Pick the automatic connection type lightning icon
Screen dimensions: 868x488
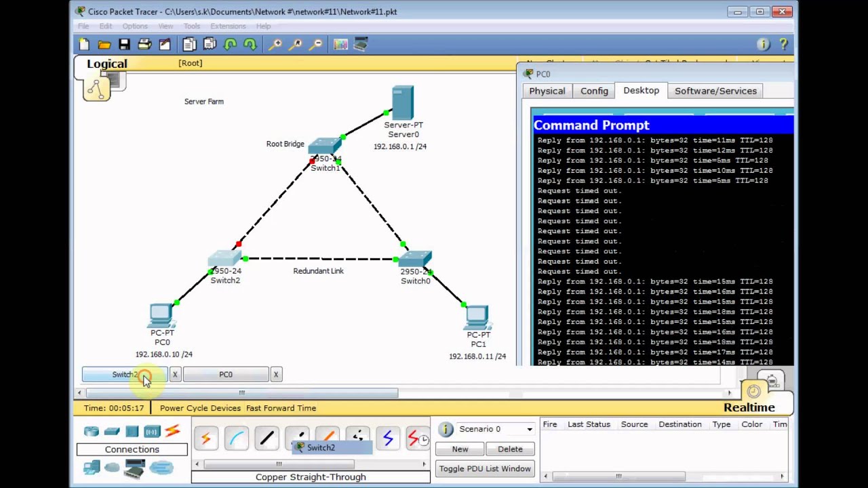206,439
